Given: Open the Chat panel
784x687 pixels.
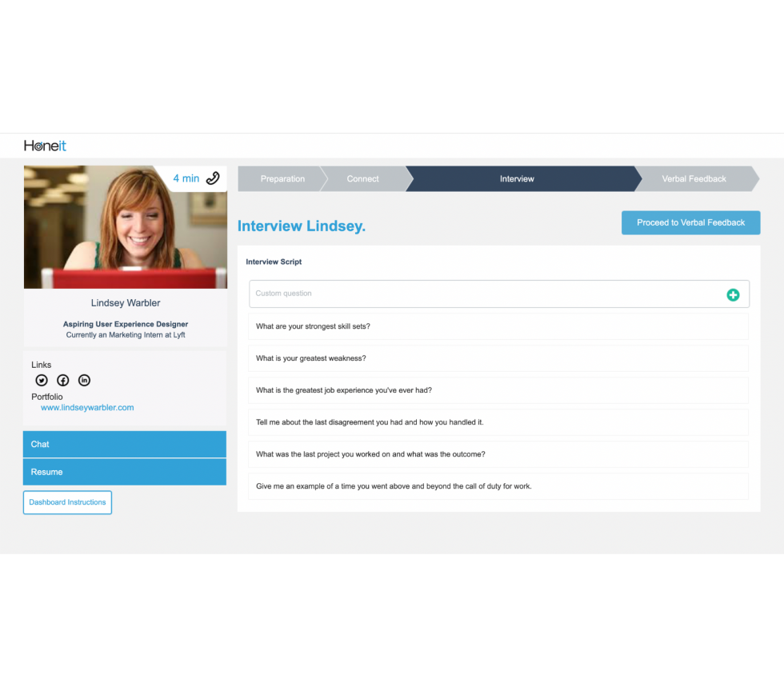Looking at the screenshot, I should (x=124, y=444).
